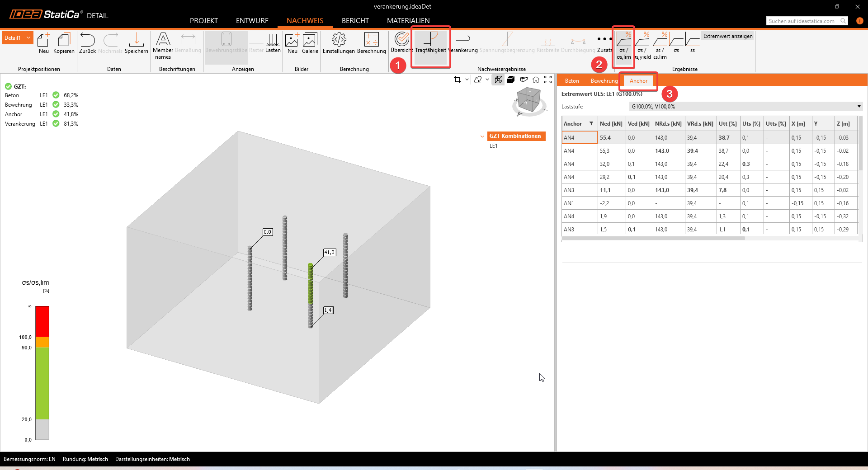Click the ideastatica.com search field
The height and width of the screenshot is (470, 868).
point(803,21)
